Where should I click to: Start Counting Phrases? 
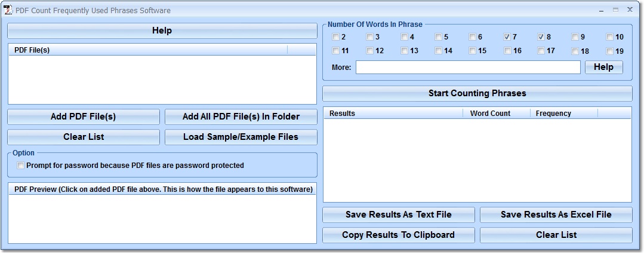click(x=477, y=93)
